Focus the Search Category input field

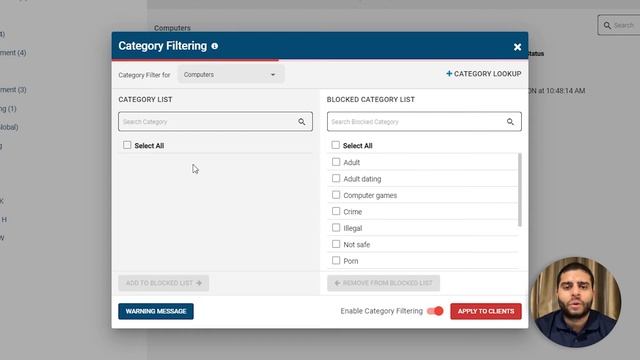(216, 122)
